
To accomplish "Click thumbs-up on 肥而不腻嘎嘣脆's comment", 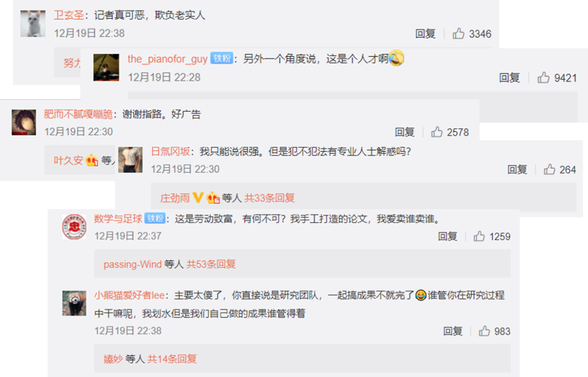I will 436,132.
